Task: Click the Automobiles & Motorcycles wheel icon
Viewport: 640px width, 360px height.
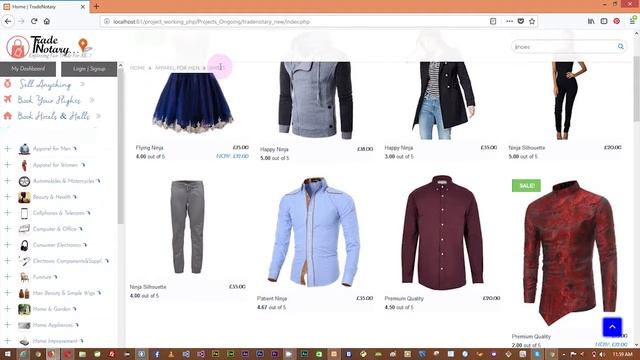Action: tap(24, 181)
